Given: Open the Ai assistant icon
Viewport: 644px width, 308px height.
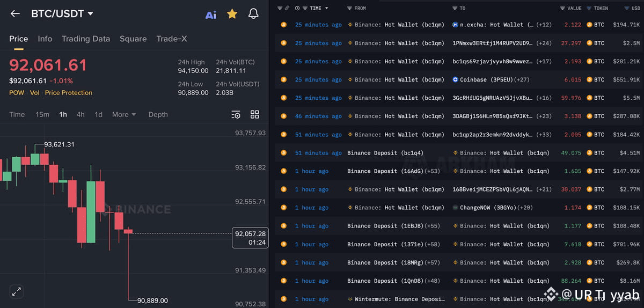Looking at the screenshot, I should pyautogui.click(x=211, y=14).
